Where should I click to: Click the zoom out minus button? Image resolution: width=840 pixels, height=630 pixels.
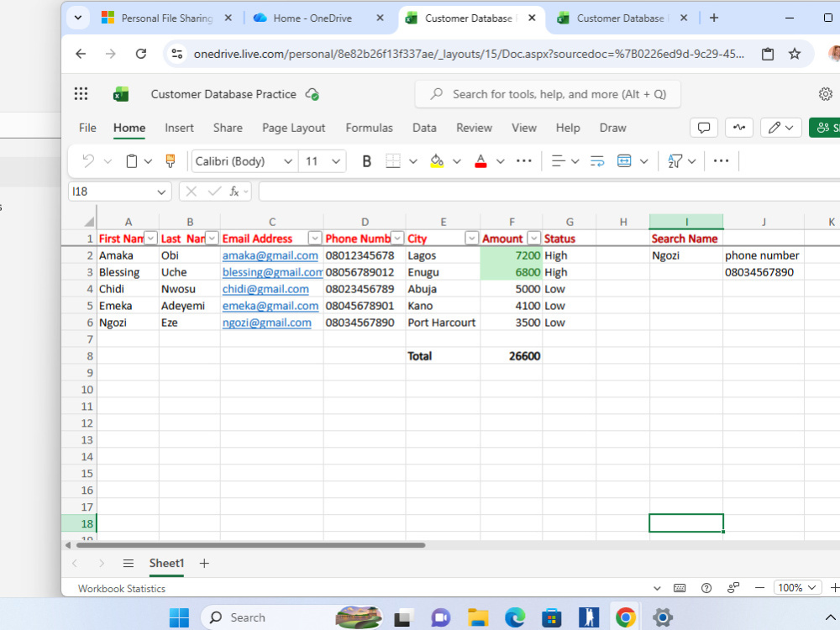(759, 588)
